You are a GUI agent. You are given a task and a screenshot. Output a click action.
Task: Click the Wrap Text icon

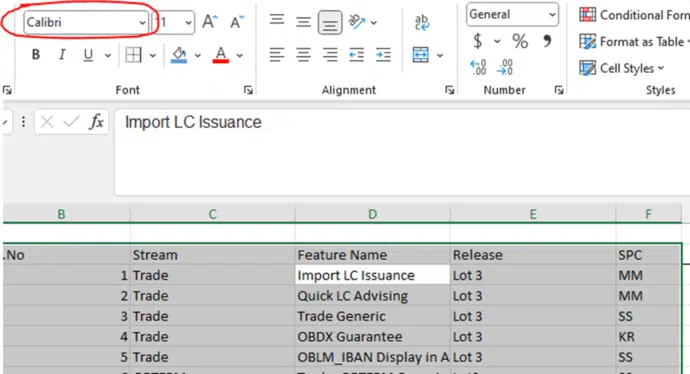pyautogui.click(x=422, y=22)
